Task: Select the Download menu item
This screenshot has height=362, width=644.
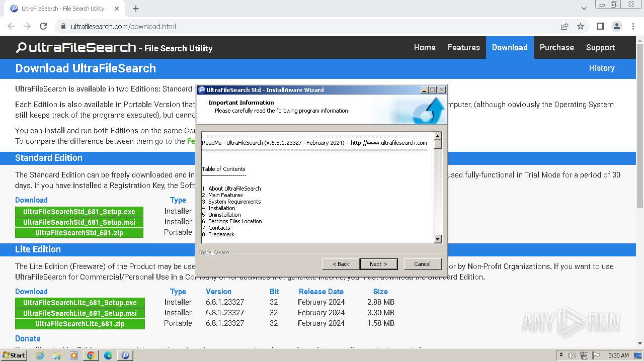Action: click(x=510, y=47)
